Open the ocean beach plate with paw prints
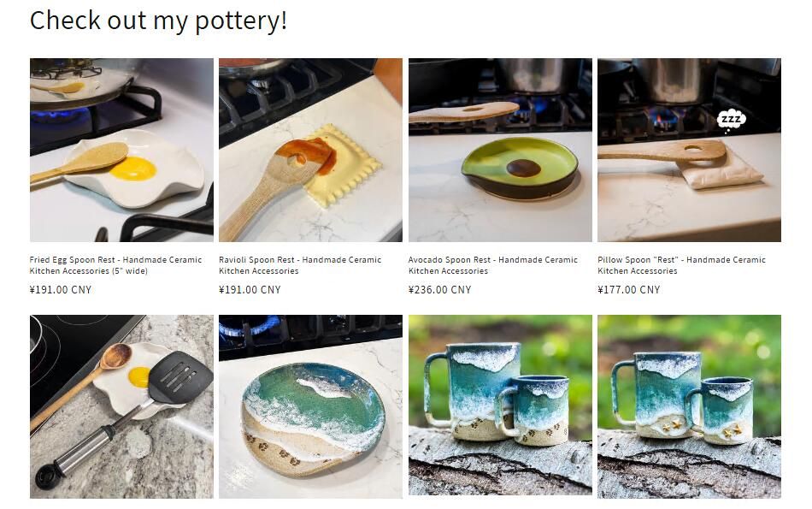 point(310,406)
